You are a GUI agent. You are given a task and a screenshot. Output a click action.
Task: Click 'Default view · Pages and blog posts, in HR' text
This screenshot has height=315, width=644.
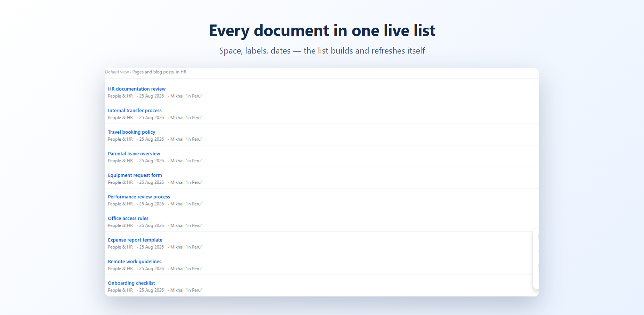pos(146,72)
